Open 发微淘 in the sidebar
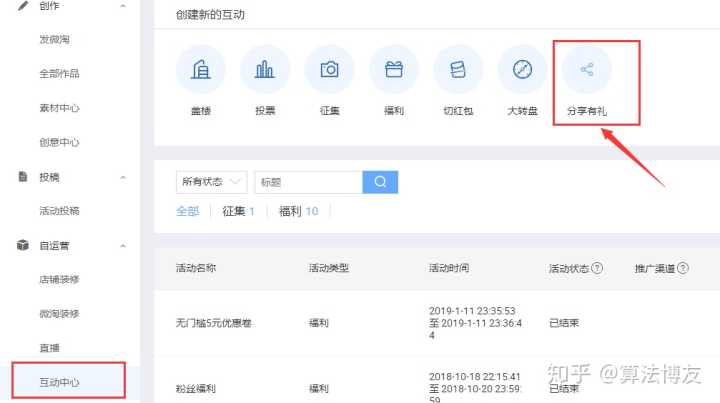 pos(54,39)
